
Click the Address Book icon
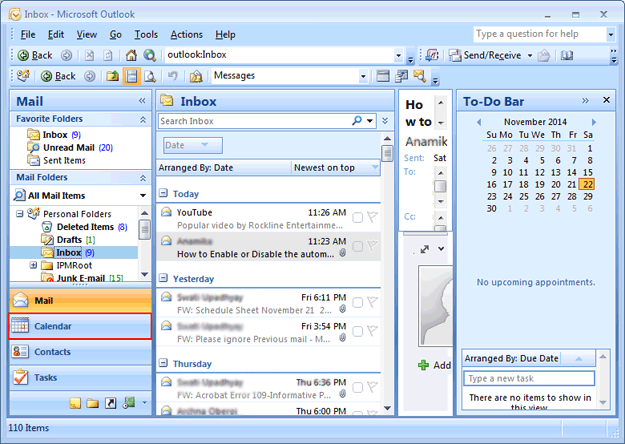point(566,55)
